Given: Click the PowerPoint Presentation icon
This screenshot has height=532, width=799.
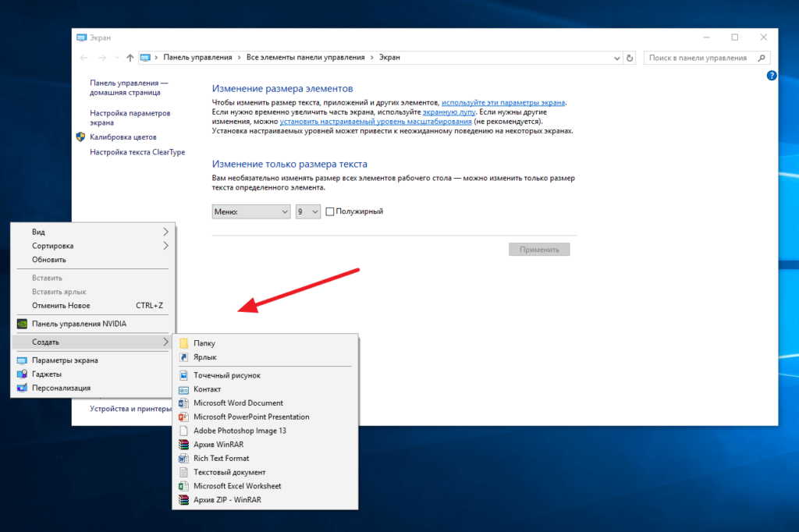Looking at the screenshot, I should [x=184, y=417].
